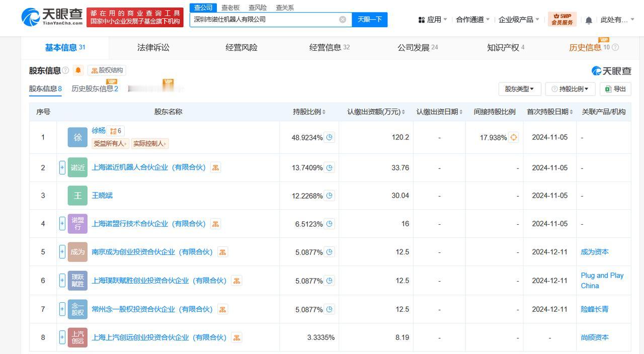Switch to the 经营信息 tab
The height and width of the screenshot is (354, 644).
click(x=330, y=47)
